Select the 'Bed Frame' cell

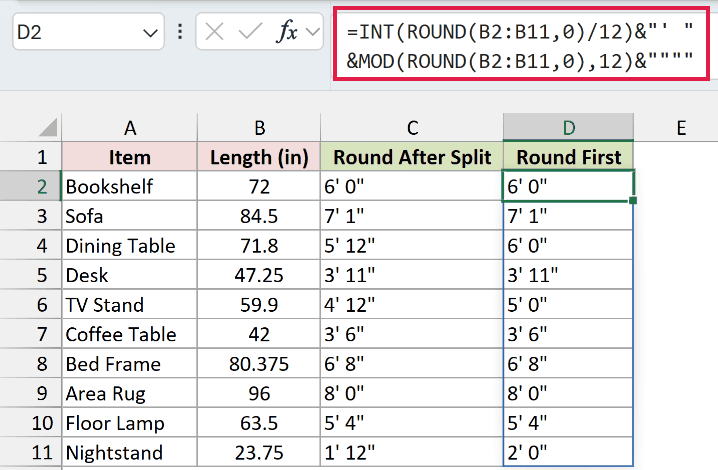[130, 363]
